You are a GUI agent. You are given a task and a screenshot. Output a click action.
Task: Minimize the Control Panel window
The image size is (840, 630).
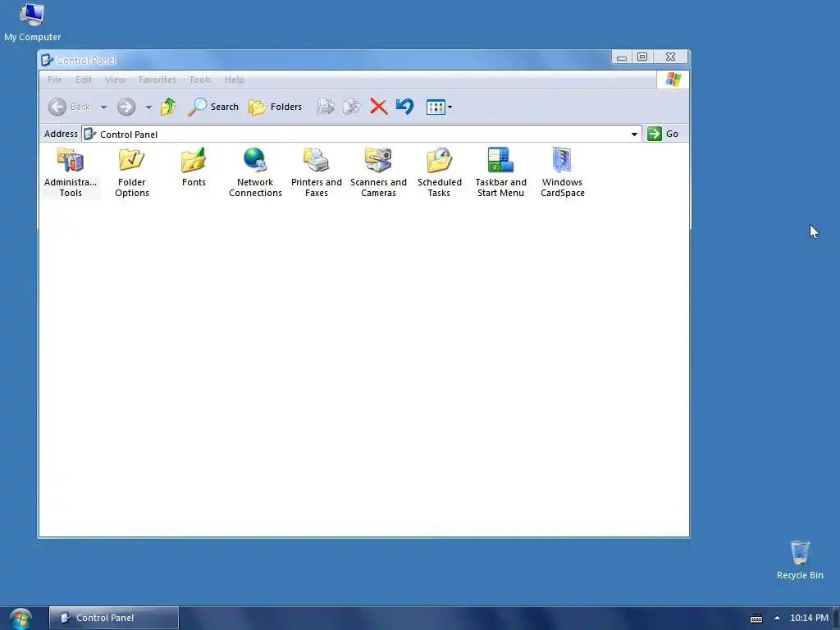[622, 57]
